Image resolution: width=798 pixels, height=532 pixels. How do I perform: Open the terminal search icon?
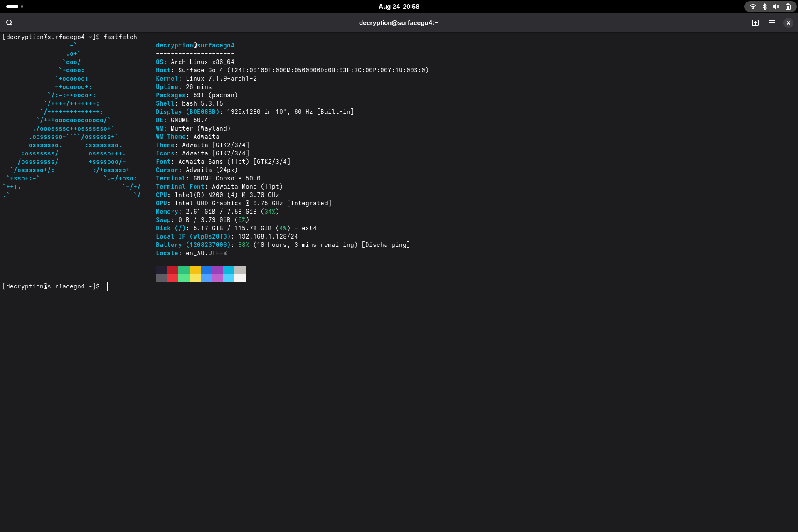(9, 23)
